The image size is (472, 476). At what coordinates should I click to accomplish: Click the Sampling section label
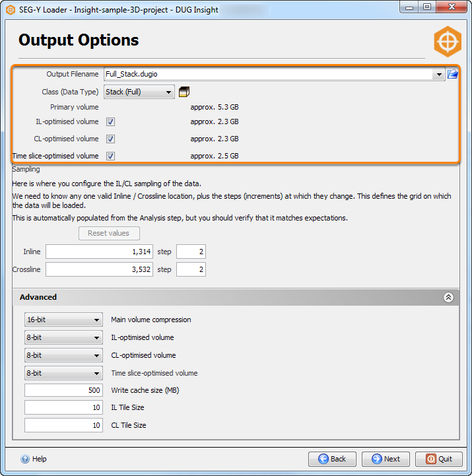point(26,170)
